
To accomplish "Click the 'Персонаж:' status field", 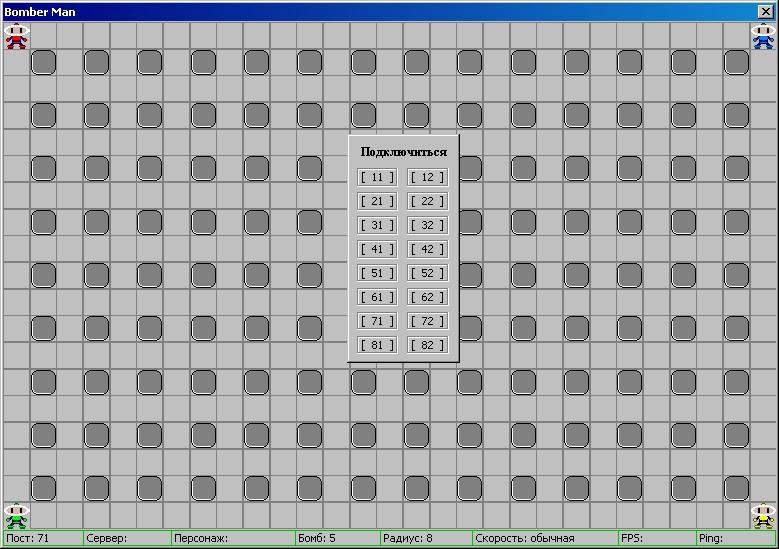I will [234, 538].
